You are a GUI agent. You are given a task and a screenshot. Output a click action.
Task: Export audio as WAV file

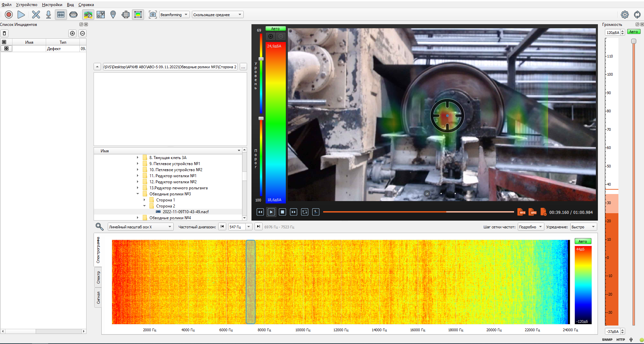533,212
